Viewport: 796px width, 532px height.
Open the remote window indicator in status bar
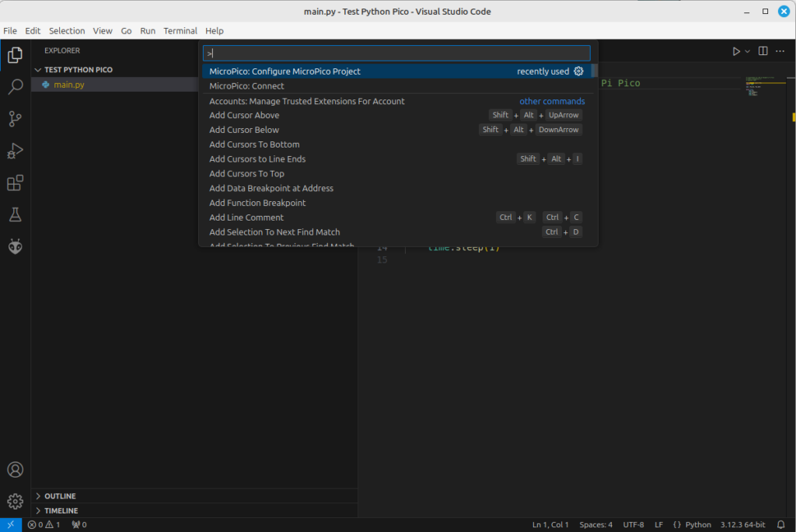point(11,525)
